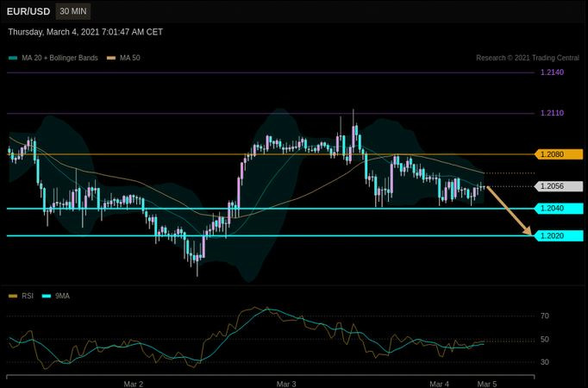The image size is (588, 388).
Task: Select the cyan 1.2040 support price tag
Action: click(x=559, y=209)
